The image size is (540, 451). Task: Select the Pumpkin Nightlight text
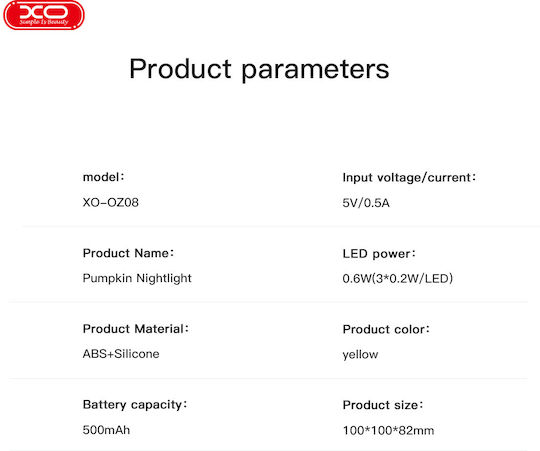(137, 278)
